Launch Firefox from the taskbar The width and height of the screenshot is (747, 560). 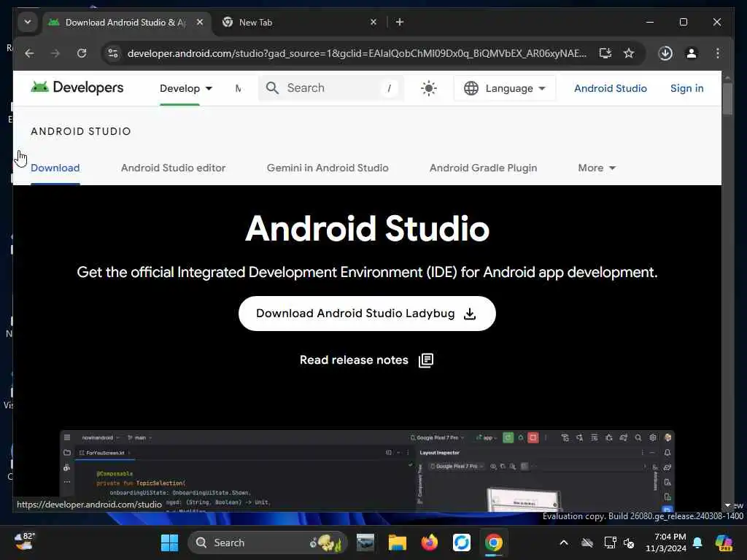(x=429, y=542)
